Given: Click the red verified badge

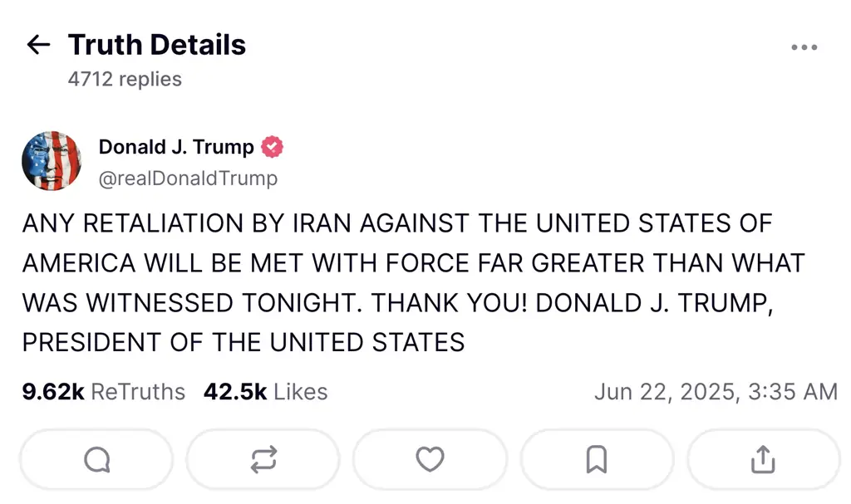Looking at the screenshot, I should click(x=272, y=148).
